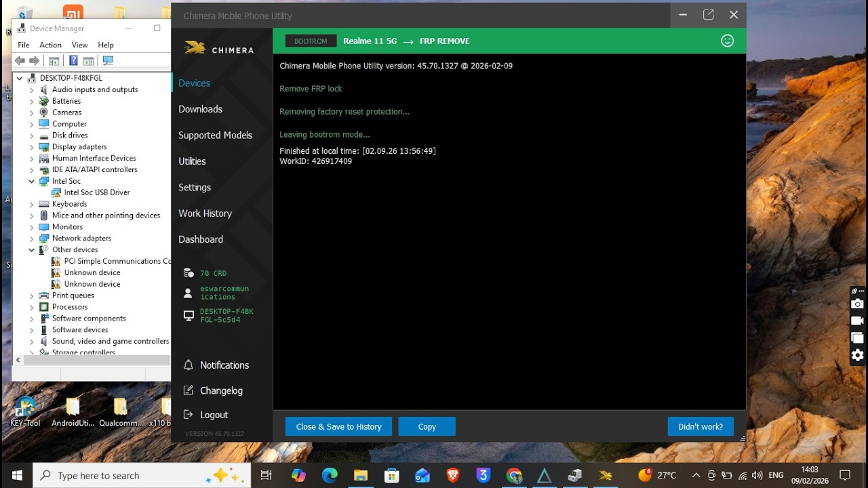The width and height of the screenshot is (868, 488).
Task: Click the blue Help question-mark toolbar icon
Action: pyautogui.click(x=73, y=61)
